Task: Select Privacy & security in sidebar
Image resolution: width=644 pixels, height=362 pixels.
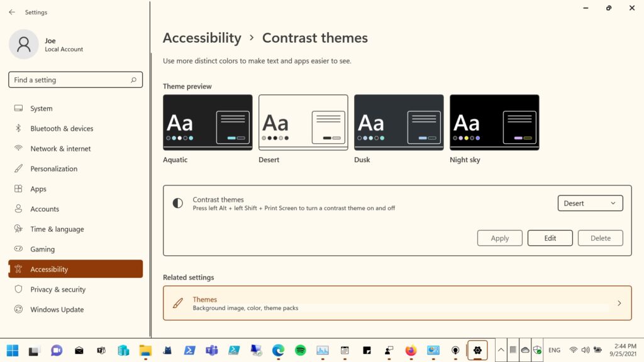Action: pyautogui.click(x=57, y=289)
